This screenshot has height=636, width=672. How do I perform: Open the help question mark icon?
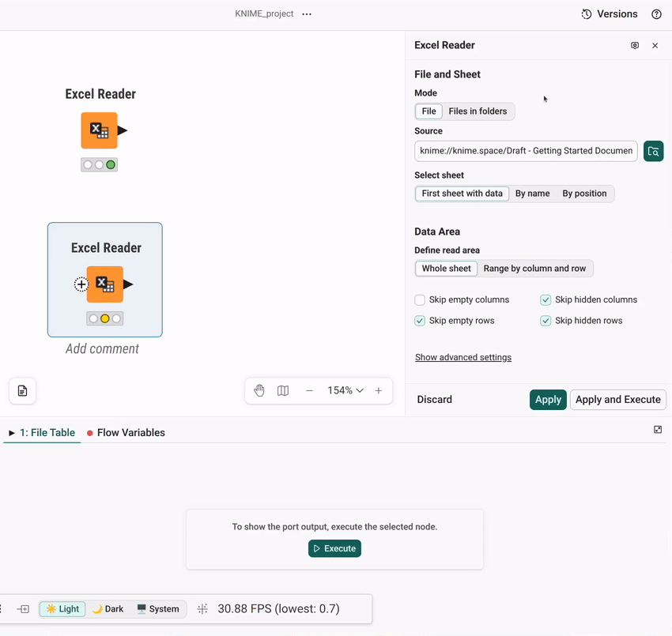pos(656,14)
